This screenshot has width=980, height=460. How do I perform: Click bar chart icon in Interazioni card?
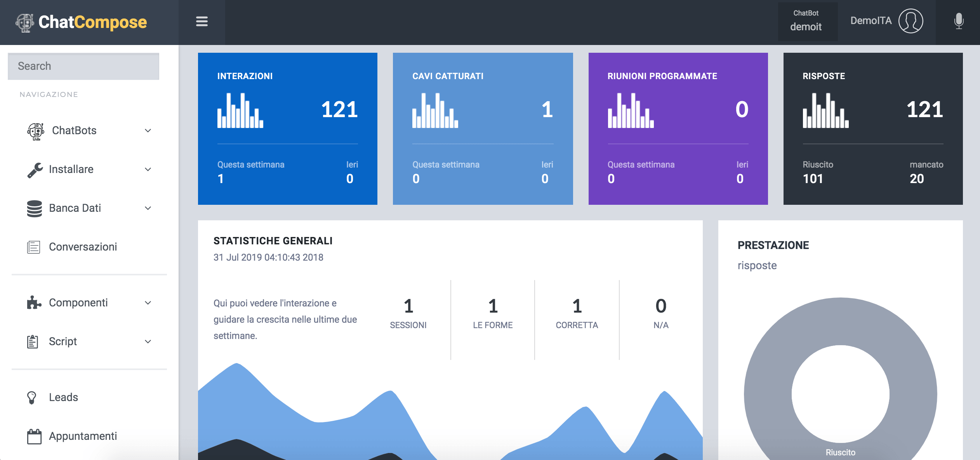pos(240,111)
